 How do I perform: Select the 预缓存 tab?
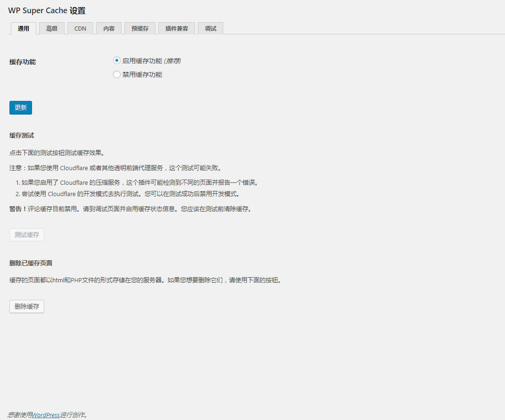pos(140,28)
